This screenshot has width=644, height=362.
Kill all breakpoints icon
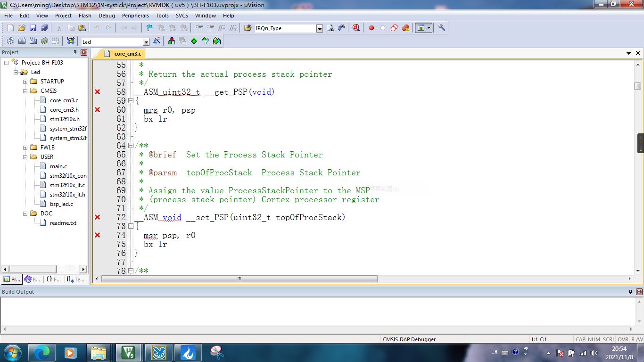pyautogui.click(x=405, y=28)
